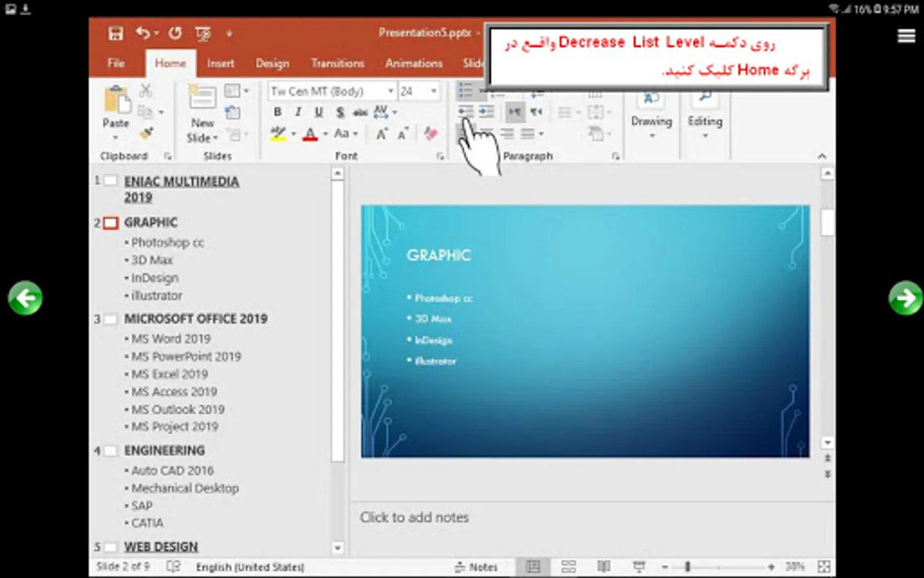This screenshot has height=578, width=924.
Task: Open Customize Quick Access Toolbar dropdown
Action: pyautogui.click(x=229, y=33)
